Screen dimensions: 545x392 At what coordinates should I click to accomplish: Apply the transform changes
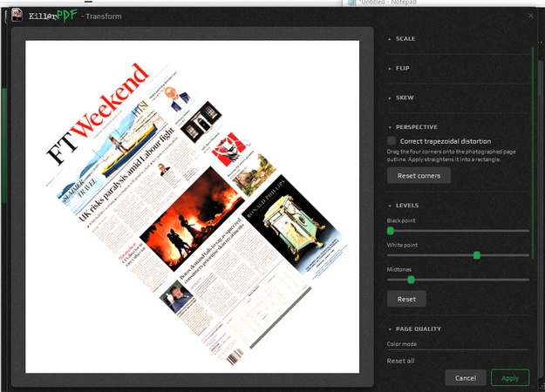coord(510,378)
